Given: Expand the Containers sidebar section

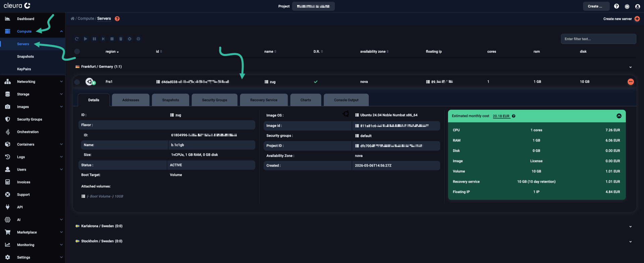Looking at the screenshot, I should [x=33, y=144].
